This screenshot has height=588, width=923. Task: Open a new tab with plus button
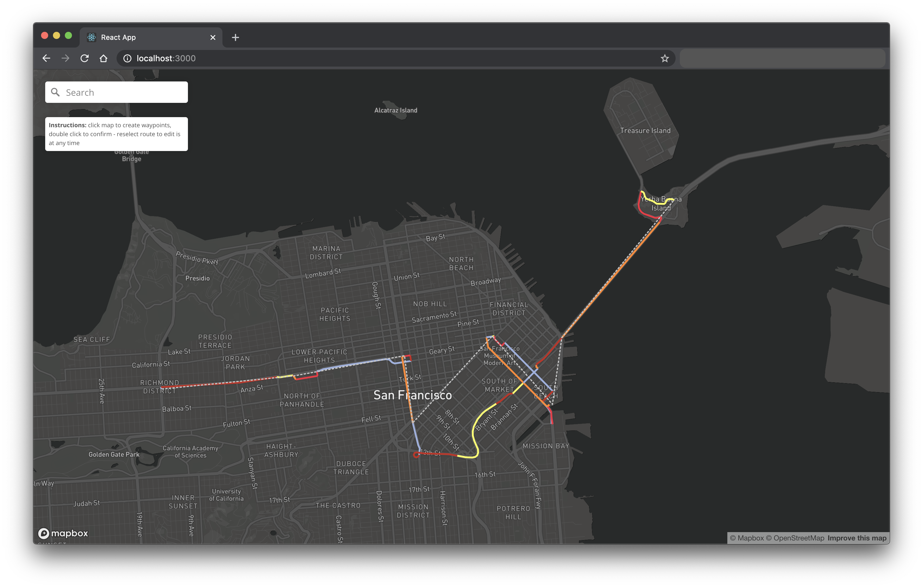click(235, 37)
